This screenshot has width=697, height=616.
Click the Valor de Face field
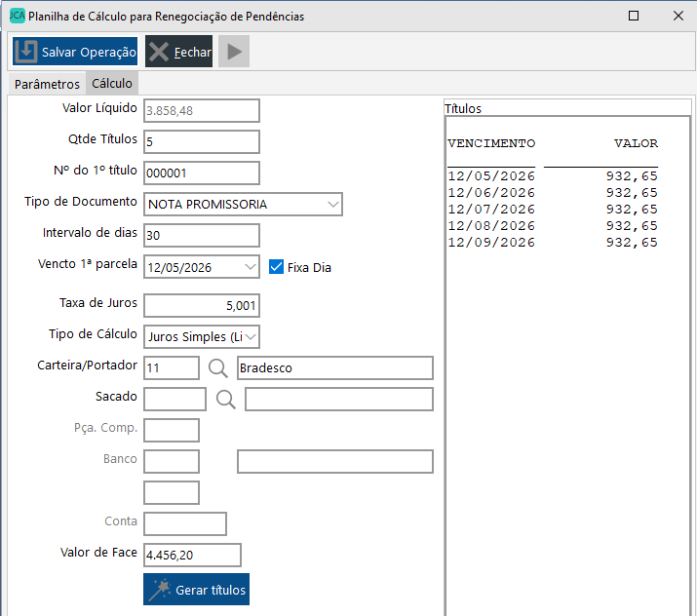point(191,556)
